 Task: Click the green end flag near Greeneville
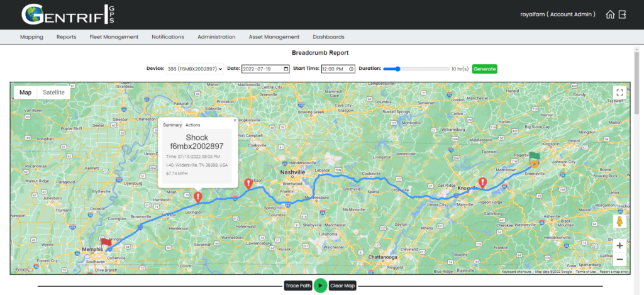[x=535, y=156]
